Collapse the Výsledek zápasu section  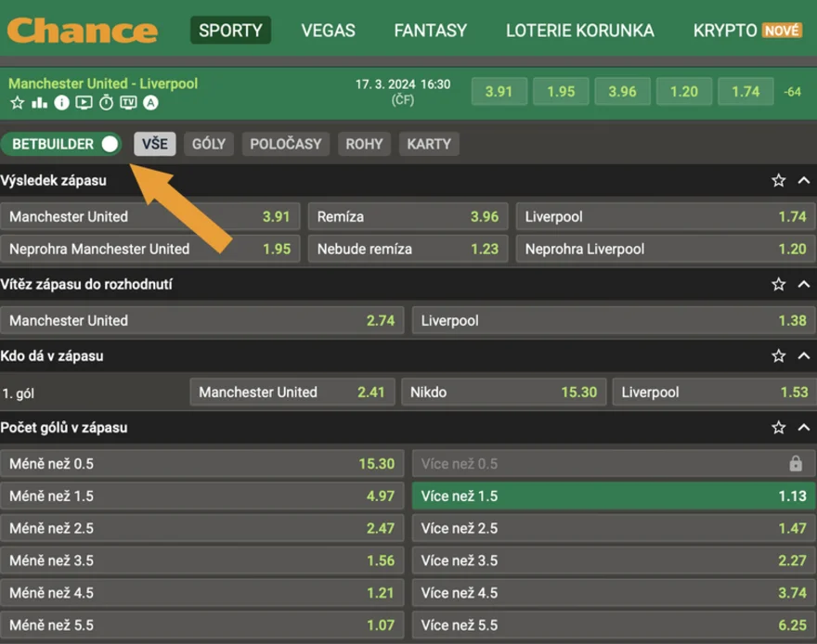pyautogui.click(x=804, y=180)
